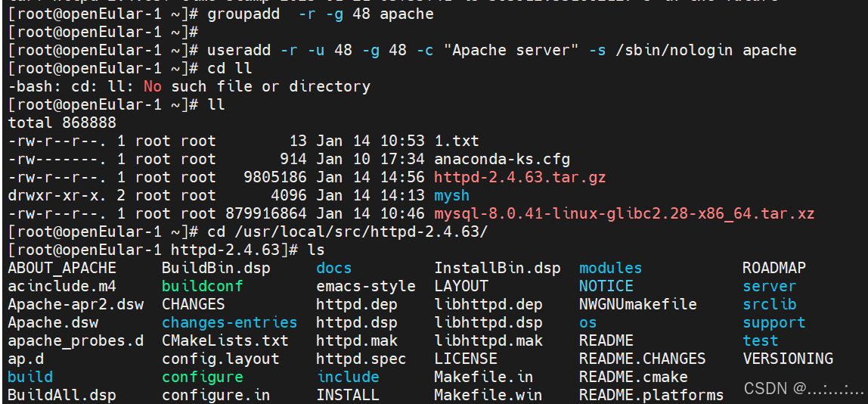This screenshot has height=404, width=868.
Task: Select the mysql-8.0.41 tar.xz file name
Action: pos(625,213)
